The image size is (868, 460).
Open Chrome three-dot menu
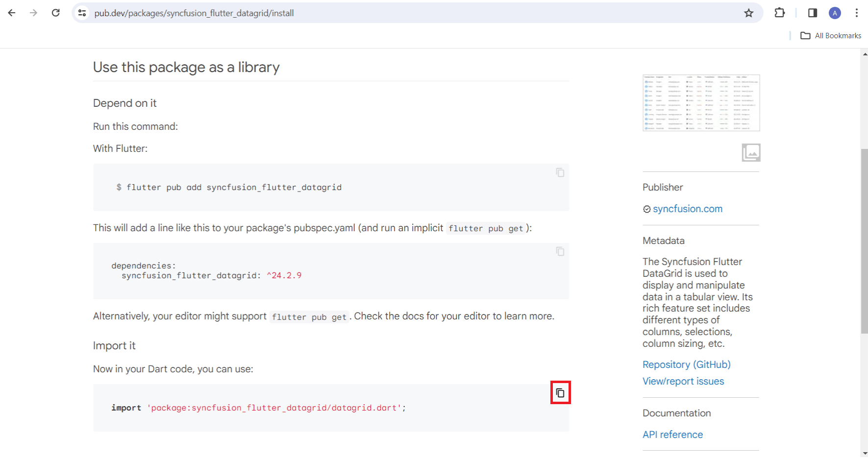(x=857, y=13)
